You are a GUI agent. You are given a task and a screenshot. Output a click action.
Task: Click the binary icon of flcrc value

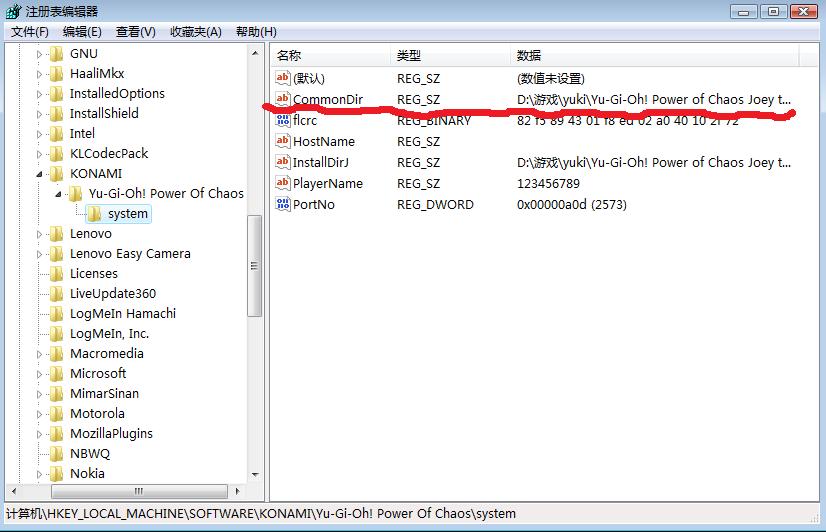283,120
